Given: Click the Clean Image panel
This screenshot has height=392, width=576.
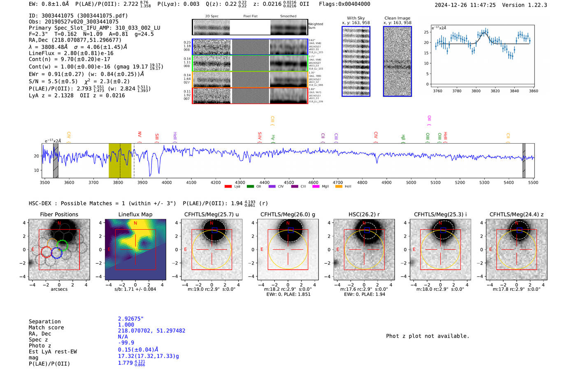Looking at the screenshot, I should coord(397,61).
